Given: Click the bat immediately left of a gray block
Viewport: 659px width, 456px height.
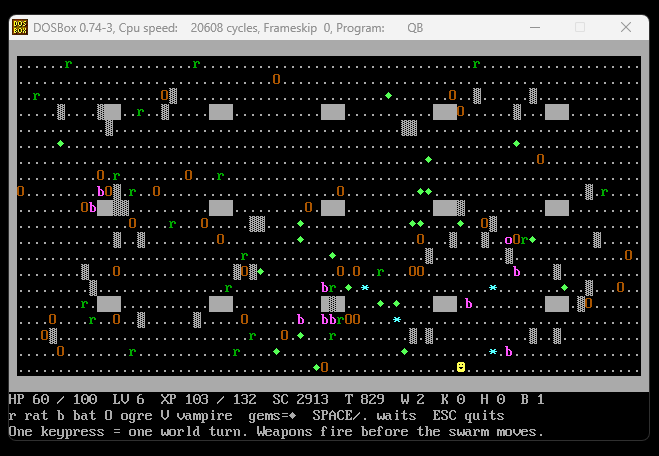Looking at the screenshot, I should pos(92,207).
